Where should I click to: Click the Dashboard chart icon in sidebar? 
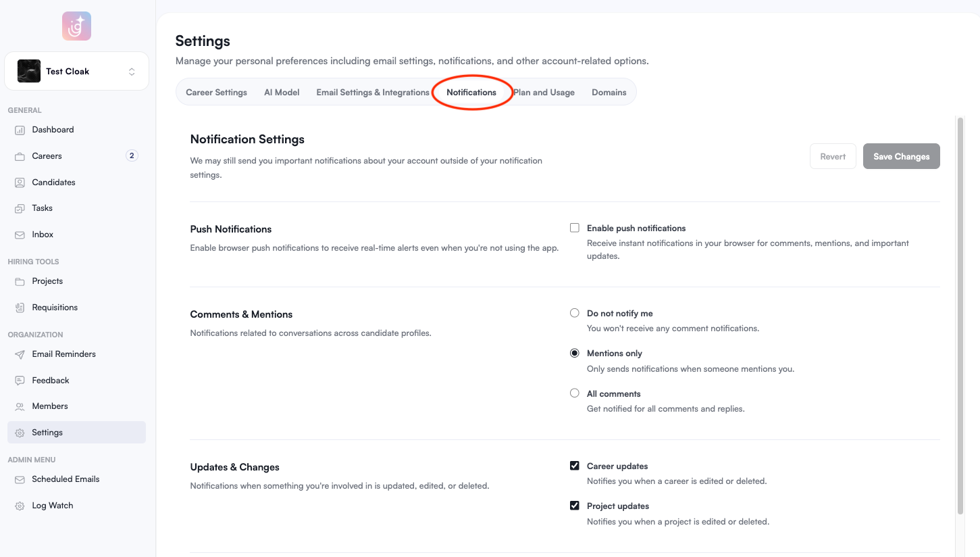pyautogui.click(x=20, y=130)
